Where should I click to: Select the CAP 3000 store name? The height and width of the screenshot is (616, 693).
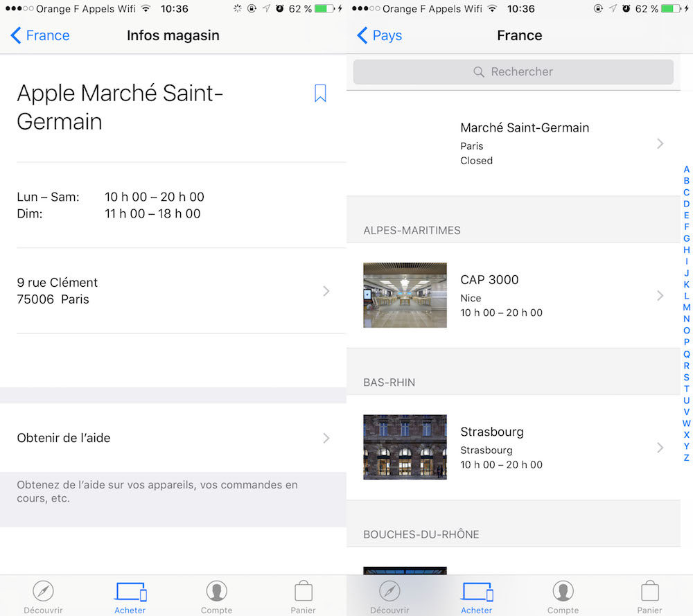pos(489,280)
